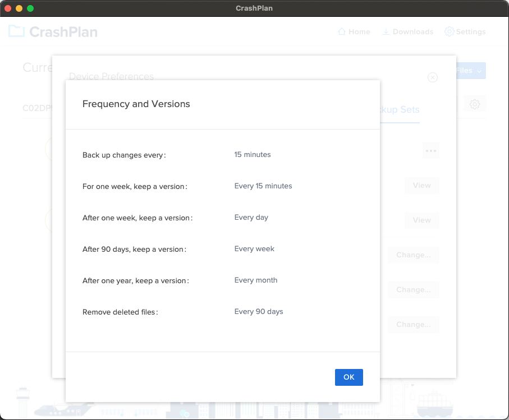Open the 'Remove deleted files' frequency selector

258,311
